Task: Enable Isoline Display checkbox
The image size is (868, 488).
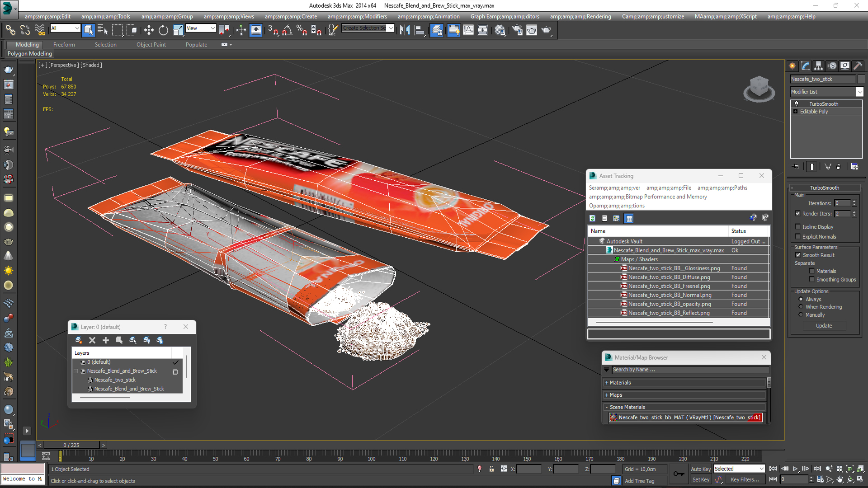Action: point(797,227)
